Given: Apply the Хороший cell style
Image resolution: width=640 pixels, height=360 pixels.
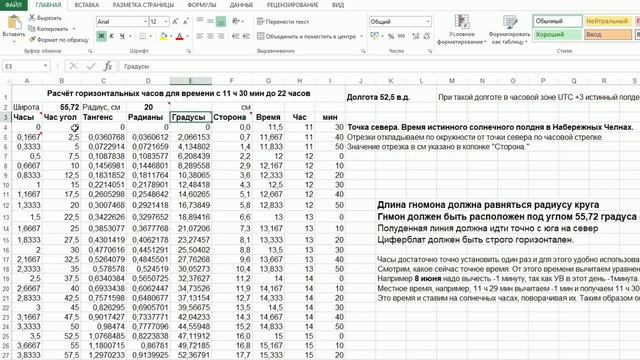Looking at the screenshot, I should point(557,35).
